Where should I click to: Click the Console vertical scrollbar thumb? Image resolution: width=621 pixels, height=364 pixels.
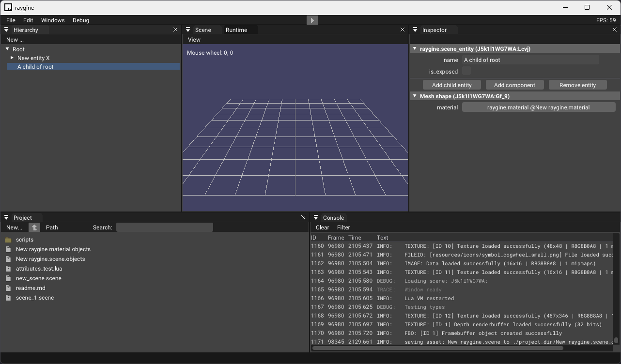click(x=616, y=340)
